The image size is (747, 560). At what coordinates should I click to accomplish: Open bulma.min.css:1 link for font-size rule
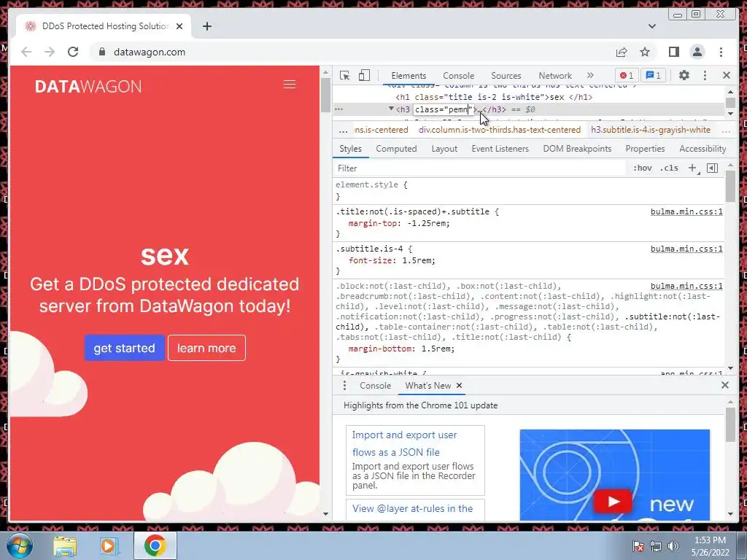pyautogui.click(x=686, y=249)
